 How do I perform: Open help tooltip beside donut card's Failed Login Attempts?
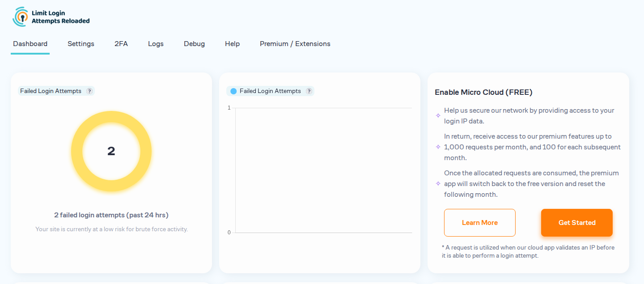point(89,91)
